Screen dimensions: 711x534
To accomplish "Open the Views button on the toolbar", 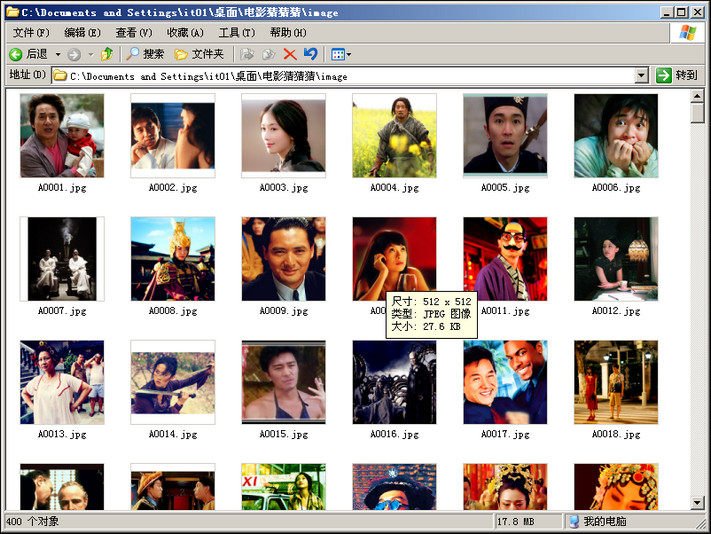I will [341, 55].
